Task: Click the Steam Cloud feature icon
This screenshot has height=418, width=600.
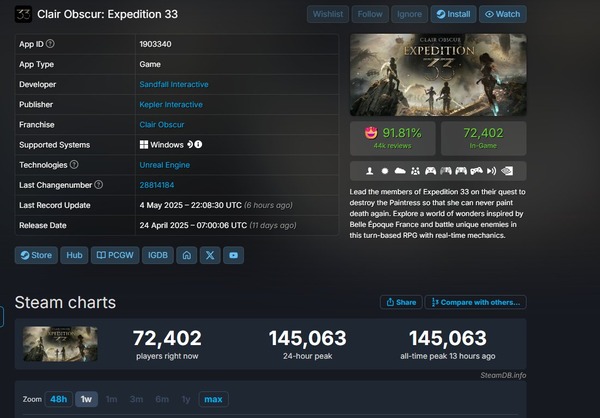Action: 400,171
